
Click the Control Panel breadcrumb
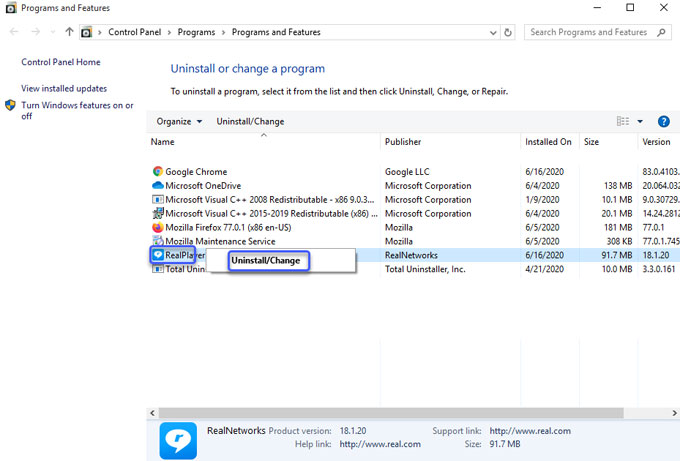(x=134, y=32)
